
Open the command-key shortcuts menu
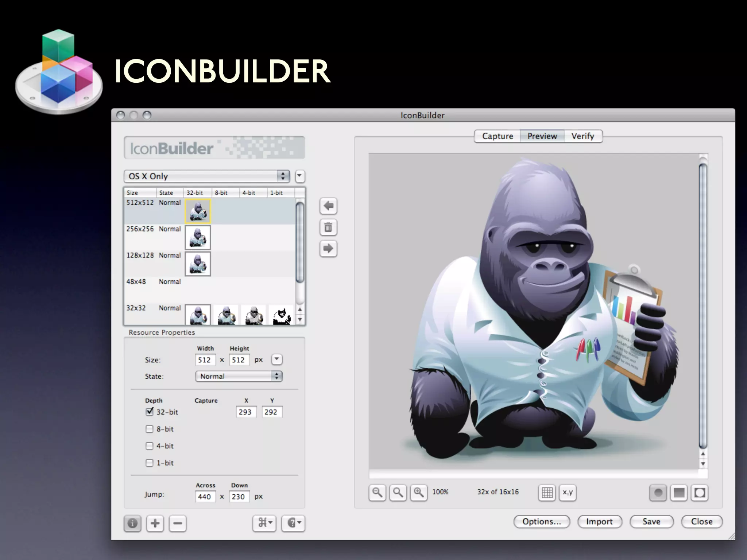264,524
